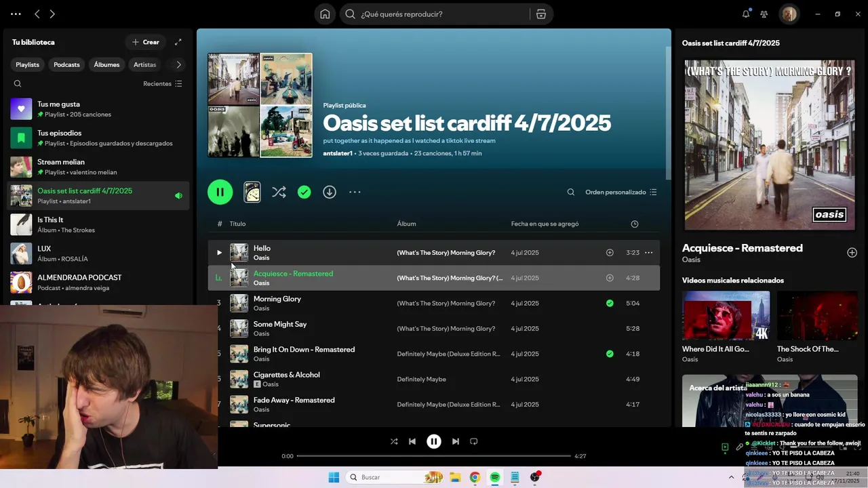Select Fade Away - Remastered track
868x488 pixels.
pyautogui.click(x=294, y=400)
